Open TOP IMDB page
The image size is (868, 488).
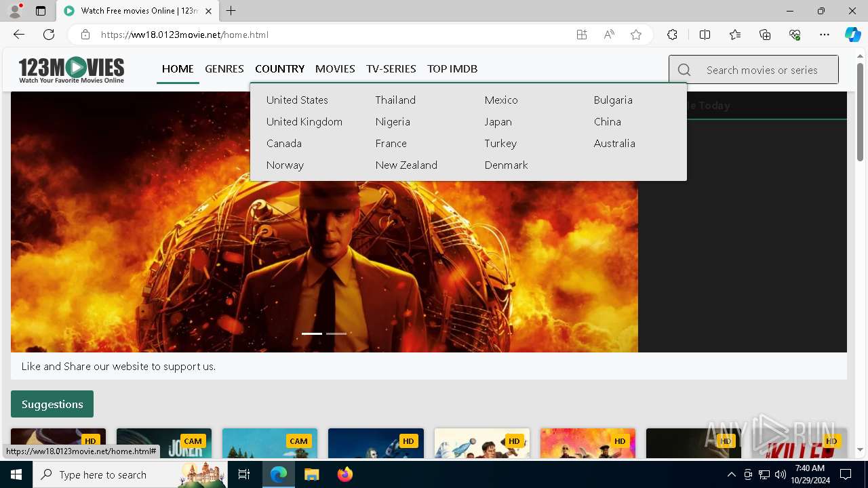[x=452, y=68]
